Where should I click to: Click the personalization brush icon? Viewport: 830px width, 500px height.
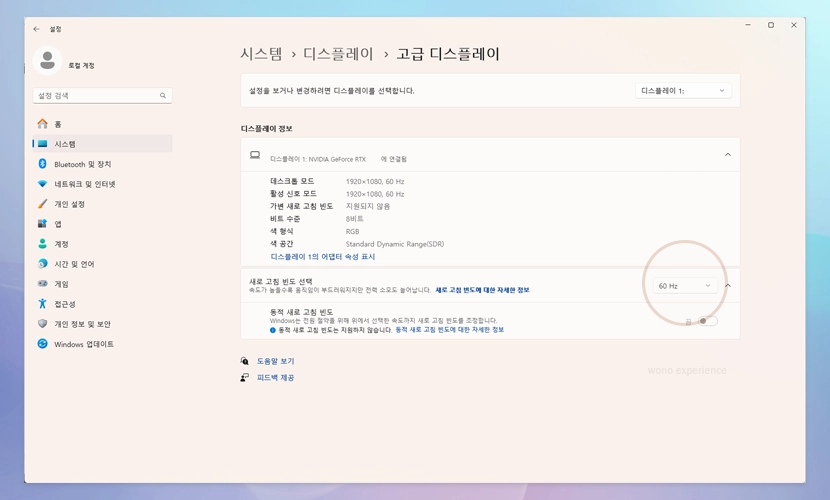click(42, 204)
